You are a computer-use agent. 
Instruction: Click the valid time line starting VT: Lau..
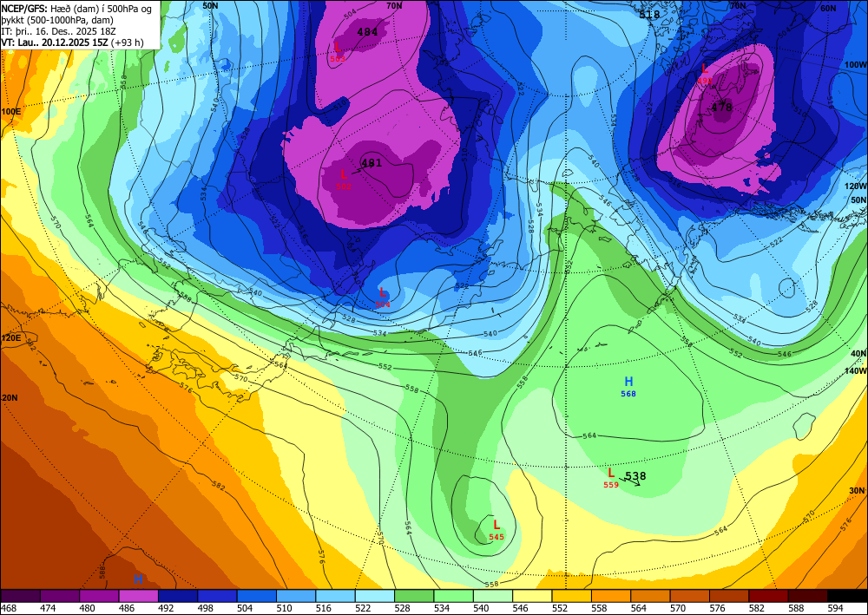(x=73, y=43)
